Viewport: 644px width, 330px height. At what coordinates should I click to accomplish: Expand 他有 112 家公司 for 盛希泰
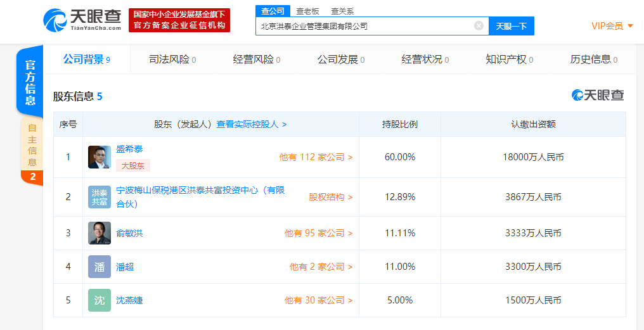pyautogui.click(x=316, y=157)
